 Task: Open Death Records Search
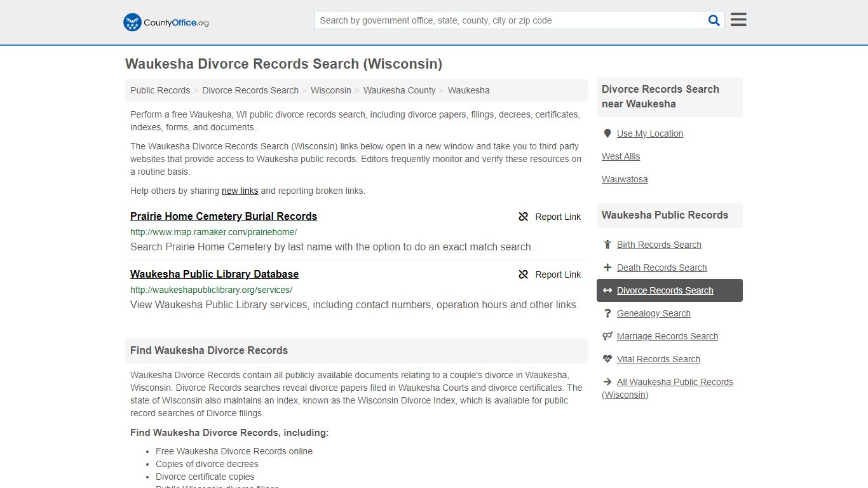[661, 268]
